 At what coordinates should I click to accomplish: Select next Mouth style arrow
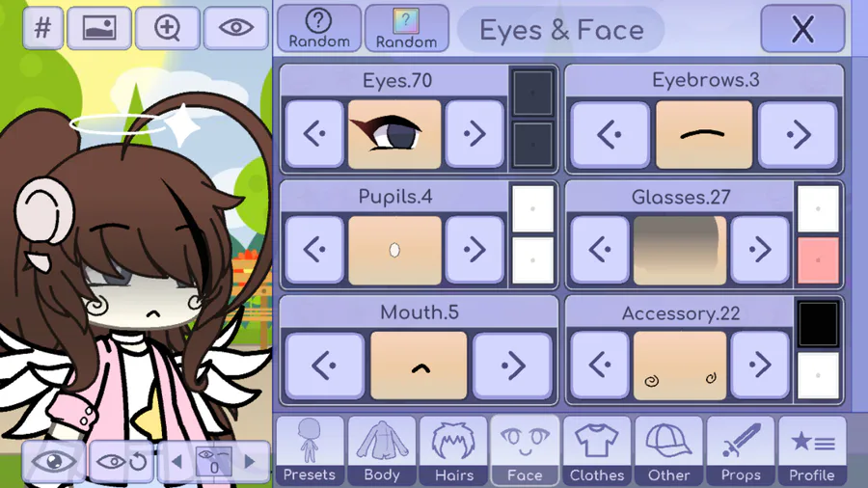[513, 366]
